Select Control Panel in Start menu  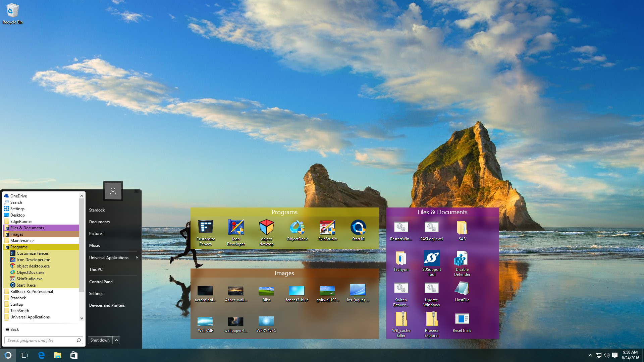101,282
